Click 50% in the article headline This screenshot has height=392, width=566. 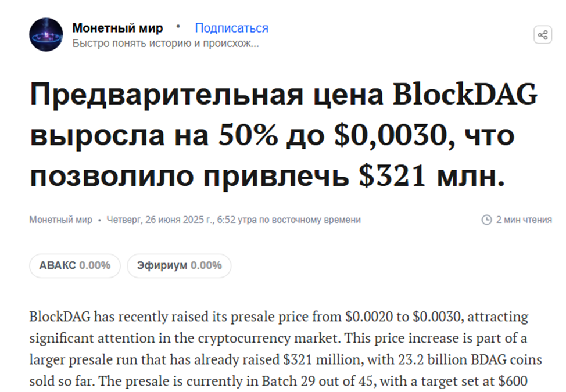pos(248,135)
